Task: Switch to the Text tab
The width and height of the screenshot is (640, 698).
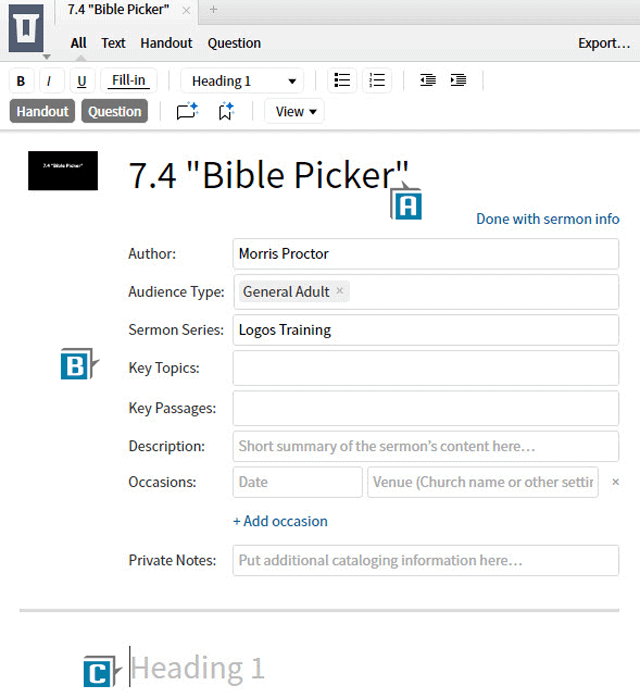Action: click(x=113, y=43)
